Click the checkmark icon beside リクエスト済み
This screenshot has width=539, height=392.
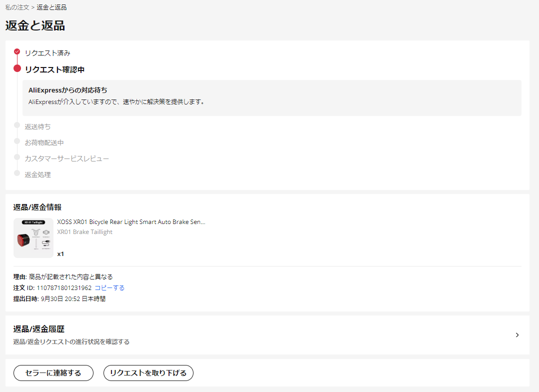17,51
